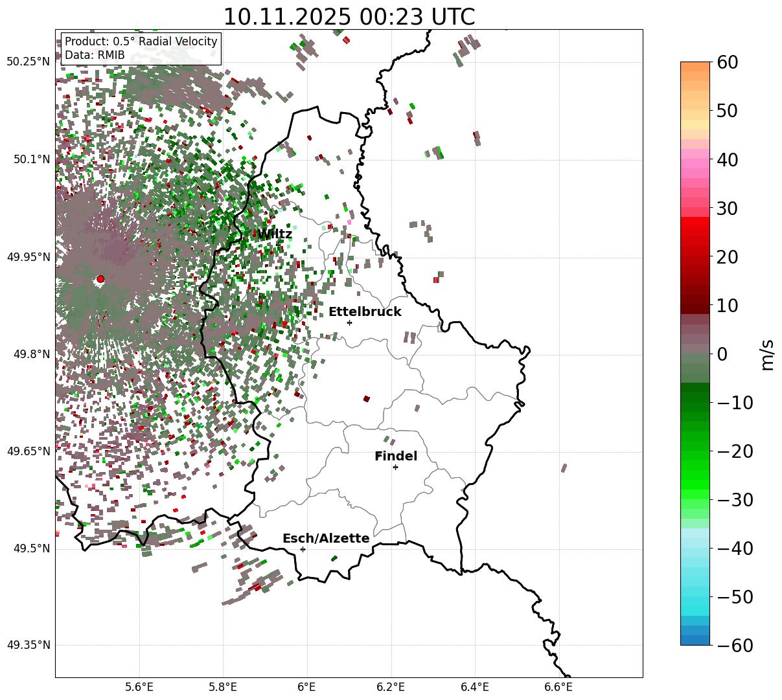Click the 0 tick label on the colorbar

click(x=721, y=354)
